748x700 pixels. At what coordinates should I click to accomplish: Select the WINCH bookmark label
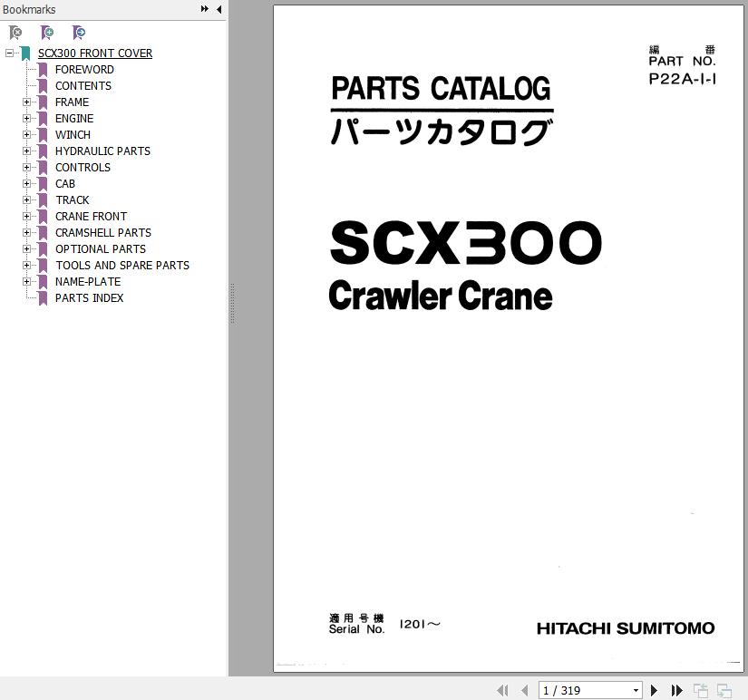(73, 134)
